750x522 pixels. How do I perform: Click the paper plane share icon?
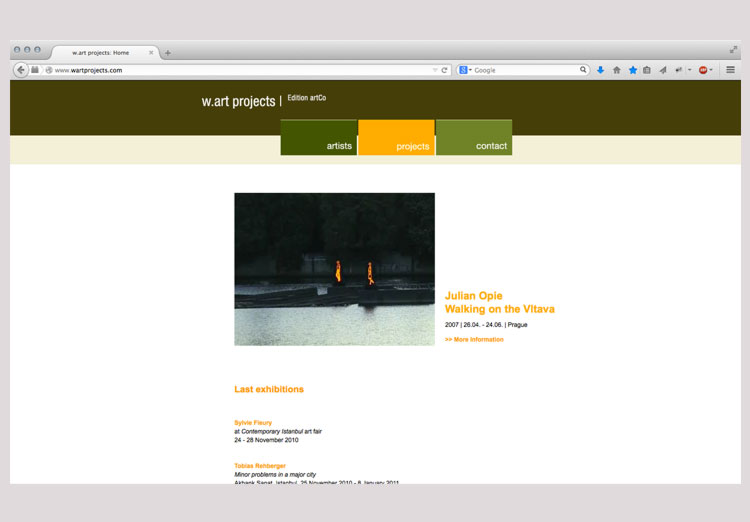pos(662,70)
